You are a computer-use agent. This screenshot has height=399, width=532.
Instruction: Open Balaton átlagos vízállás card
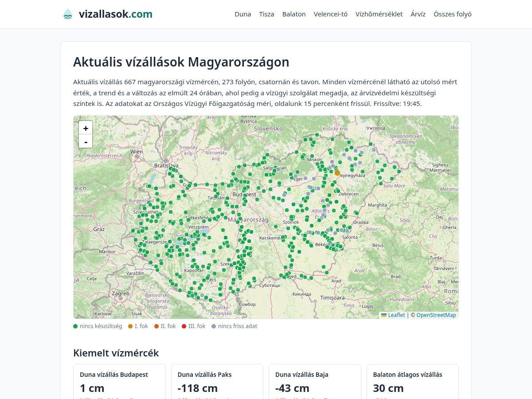[x=413, y=382]
